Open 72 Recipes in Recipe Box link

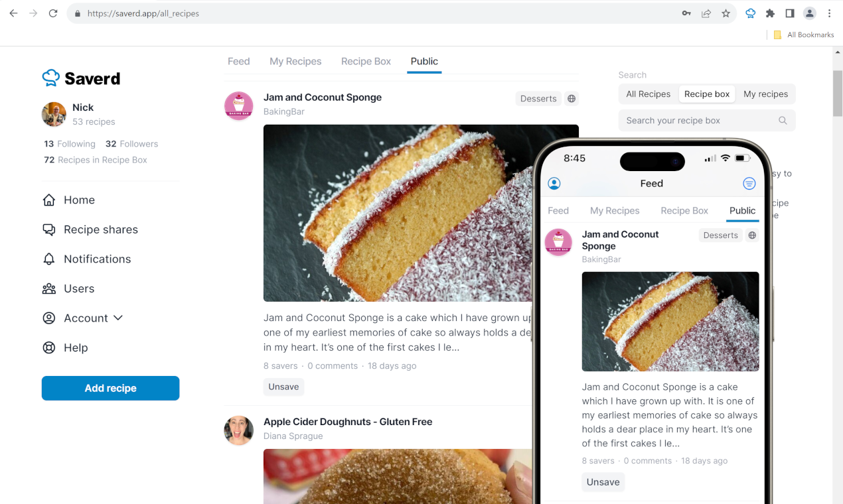[x=96, y=160]
